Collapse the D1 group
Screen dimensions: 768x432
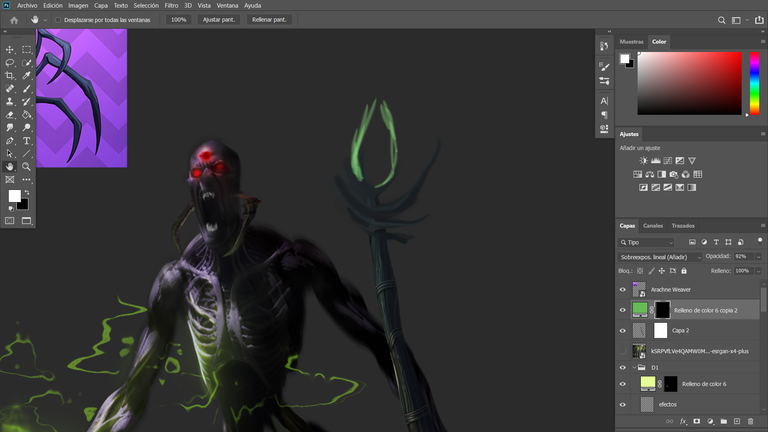pyautogui.click(x=634, y=367)
